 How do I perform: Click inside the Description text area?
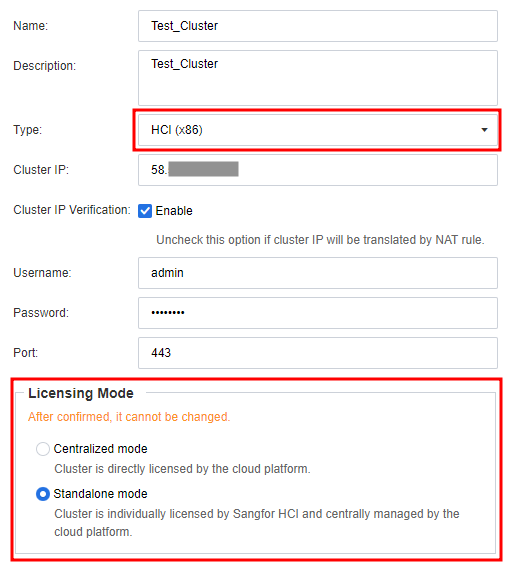318,78
